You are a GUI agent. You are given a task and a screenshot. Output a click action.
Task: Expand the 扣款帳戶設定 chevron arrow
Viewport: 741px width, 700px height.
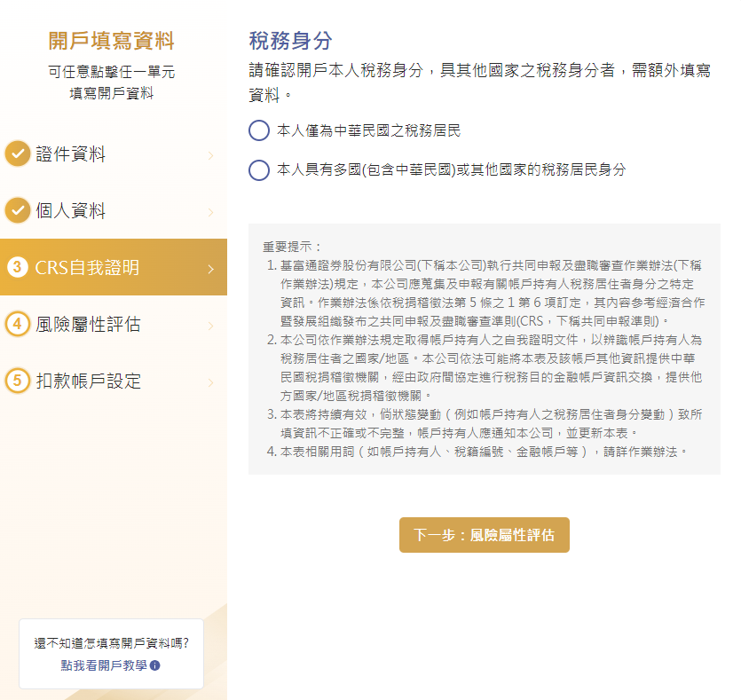[x=211, y=382]
